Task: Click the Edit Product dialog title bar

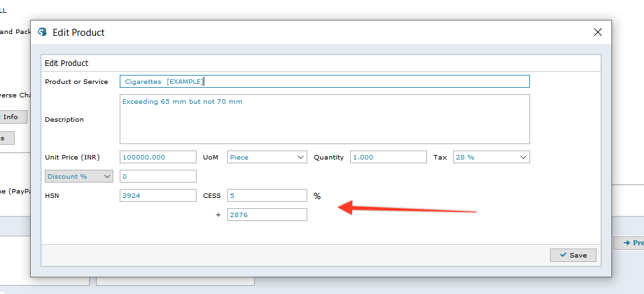Action: coord(320,32)
